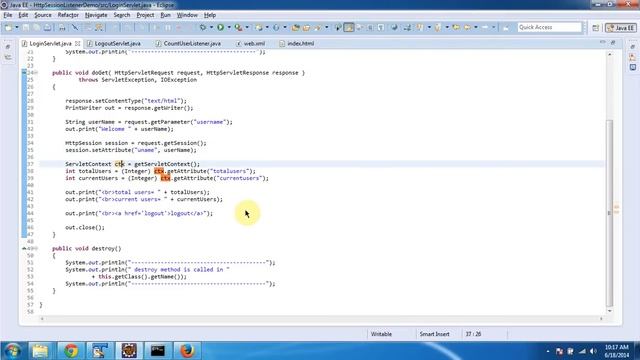Open the Debug dropdown arrow

211,27
